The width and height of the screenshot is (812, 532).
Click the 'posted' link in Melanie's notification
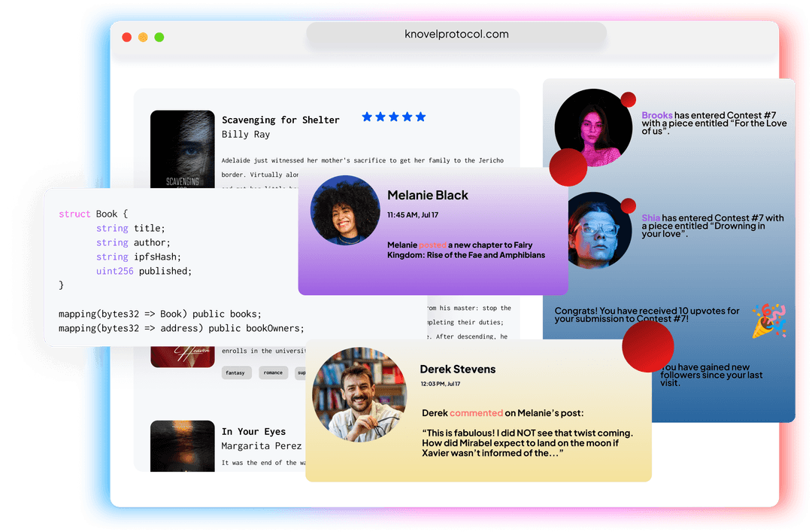pos(432,245)
